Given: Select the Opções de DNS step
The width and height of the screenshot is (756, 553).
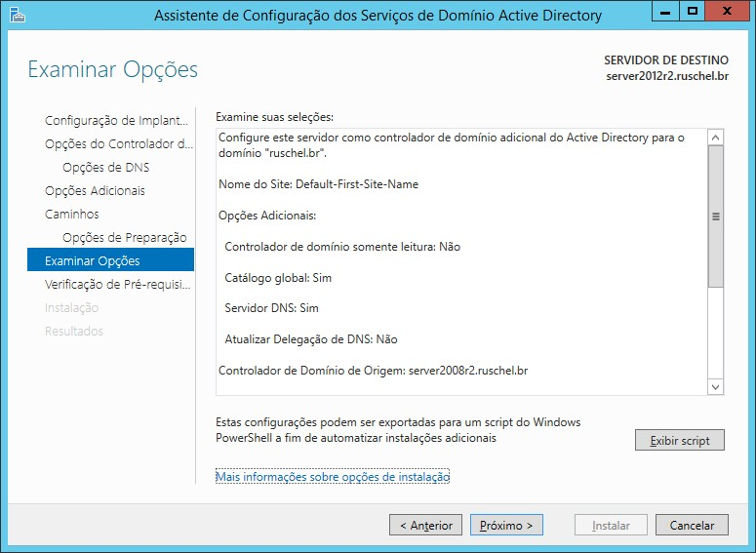Looking at the screenshot, I should coord(106,168).
